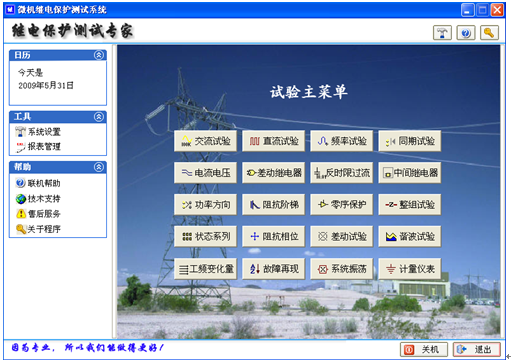
Task: Open the 故障再现 fault replay module
Action: [273, 269]
